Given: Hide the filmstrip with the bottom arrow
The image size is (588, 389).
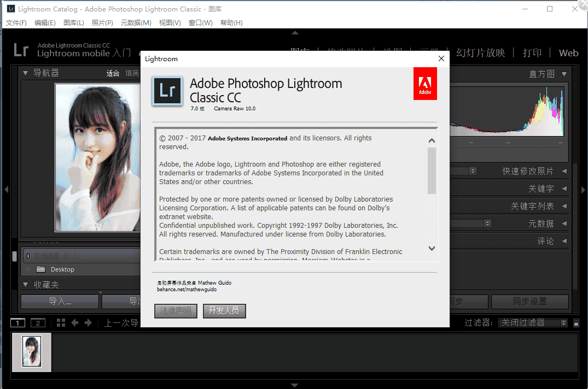Looking at the screenshot, I should tap(294, 384).
